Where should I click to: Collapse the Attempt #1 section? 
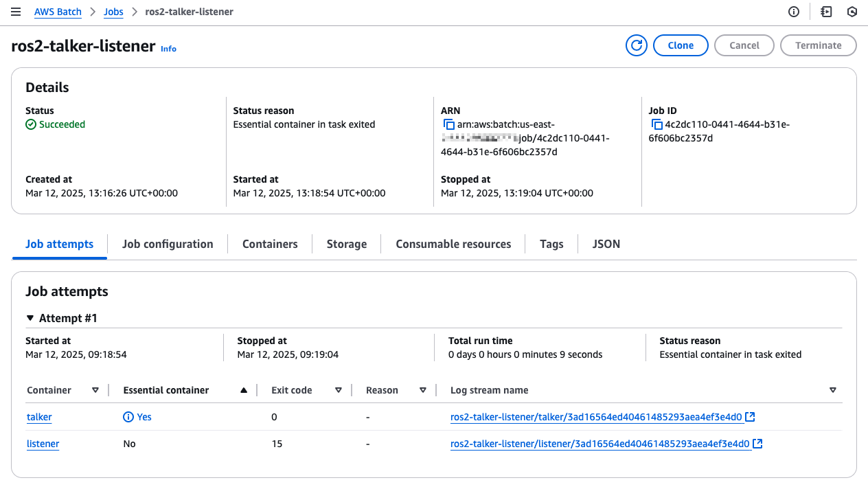click(30, 318)
